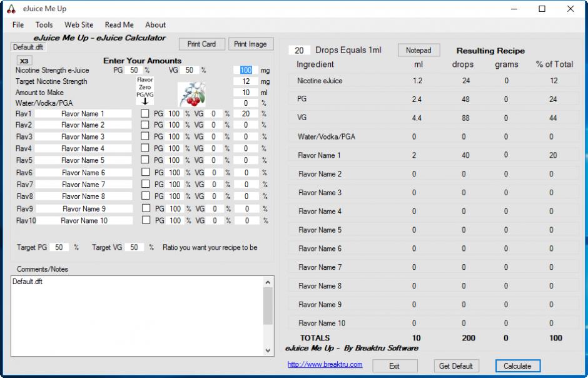The width and height of the screenshot is (588, 378).
Task: Click the Print Card button
Action: coord(201,44)
